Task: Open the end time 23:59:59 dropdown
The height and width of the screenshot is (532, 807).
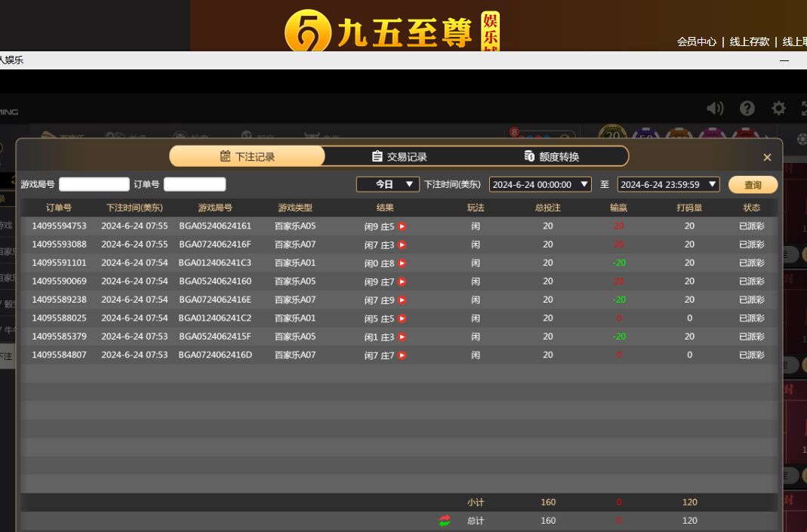Action: [x=668, y=184]
